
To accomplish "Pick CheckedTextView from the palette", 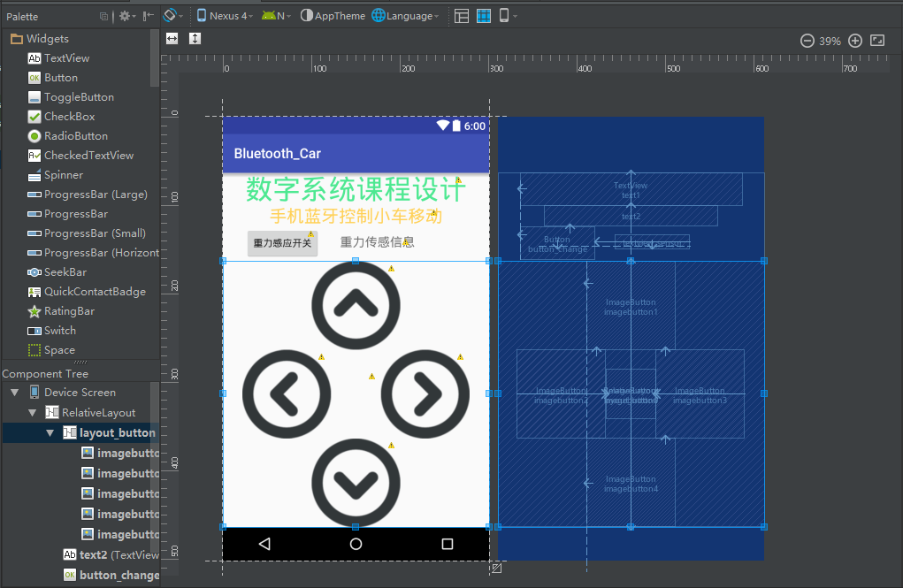I will tap(80, 156).
